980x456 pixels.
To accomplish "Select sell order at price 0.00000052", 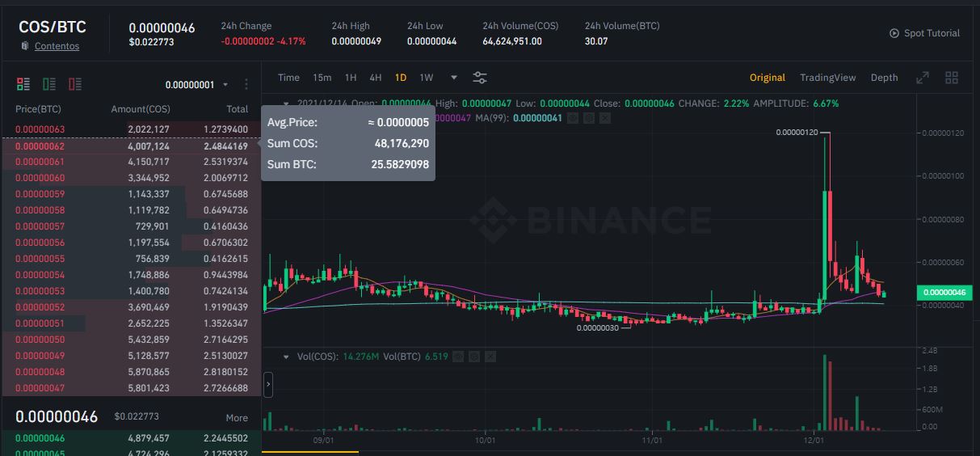I will click(x=131, y=307).
